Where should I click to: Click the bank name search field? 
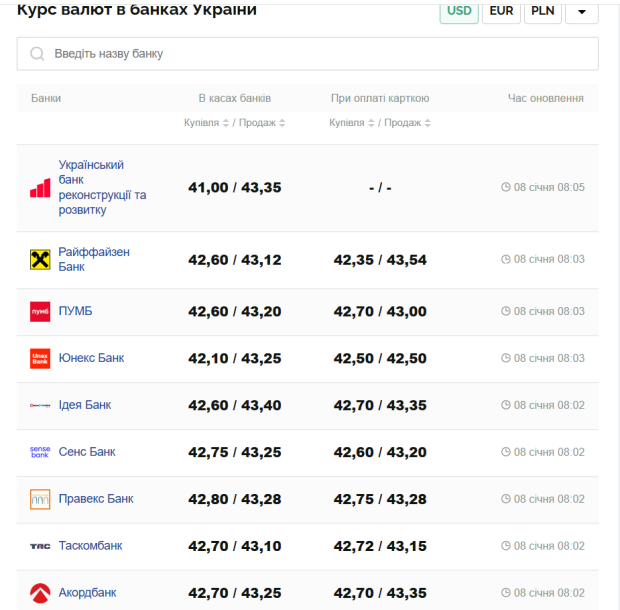point(307,54)
